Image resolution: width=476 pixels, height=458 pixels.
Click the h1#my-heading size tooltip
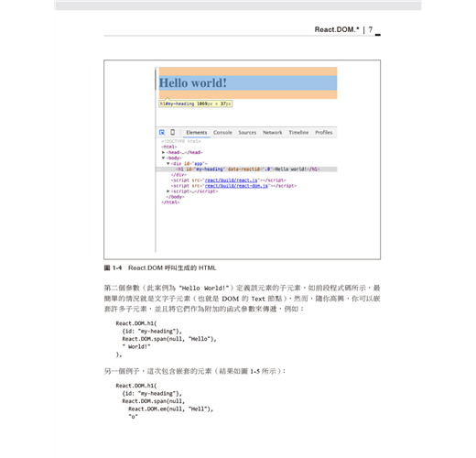(196, 104)
